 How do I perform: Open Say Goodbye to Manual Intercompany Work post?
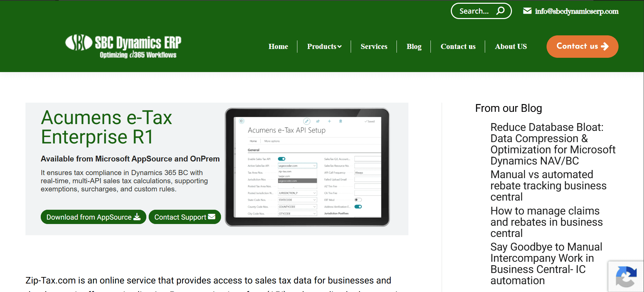point(547,264)
